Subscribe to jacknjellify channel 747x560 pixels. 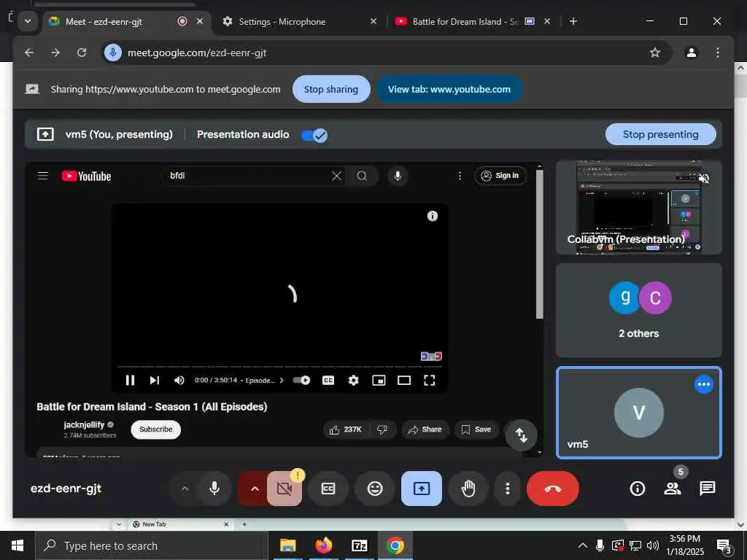click(156, 429)
